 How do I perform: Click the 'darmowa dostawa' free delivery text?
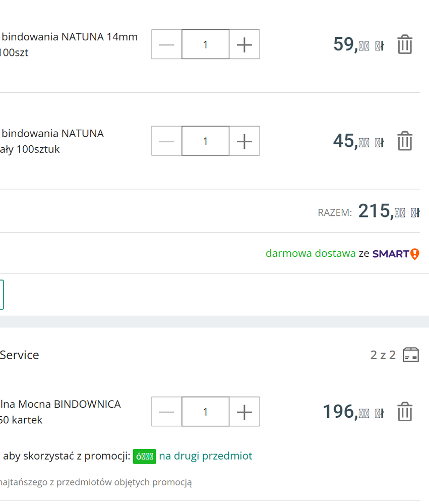(x=311, y=253)
